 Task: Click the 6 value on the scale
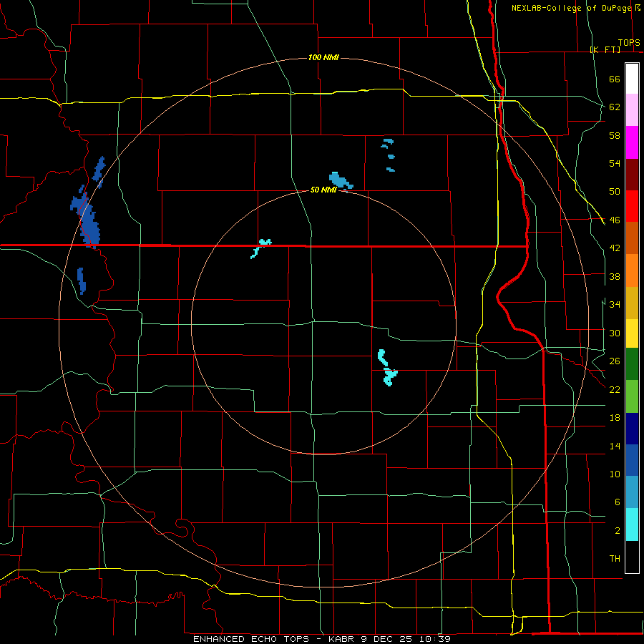[618, 502]
